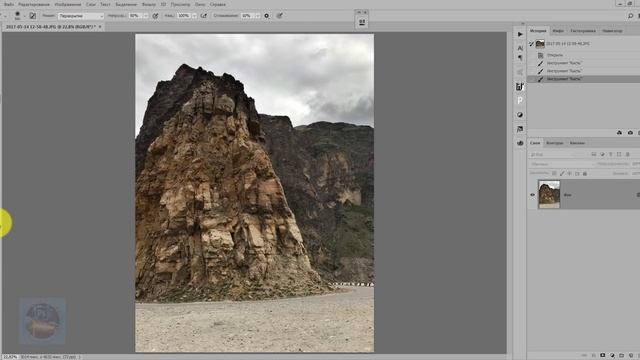Add layer mask icon

(603, 356)
